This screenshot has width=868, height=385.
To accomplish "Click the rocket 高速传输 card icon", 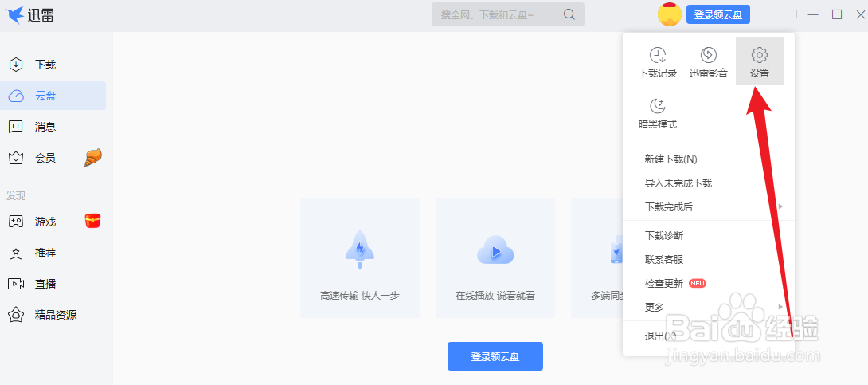I will pos(360,249).
